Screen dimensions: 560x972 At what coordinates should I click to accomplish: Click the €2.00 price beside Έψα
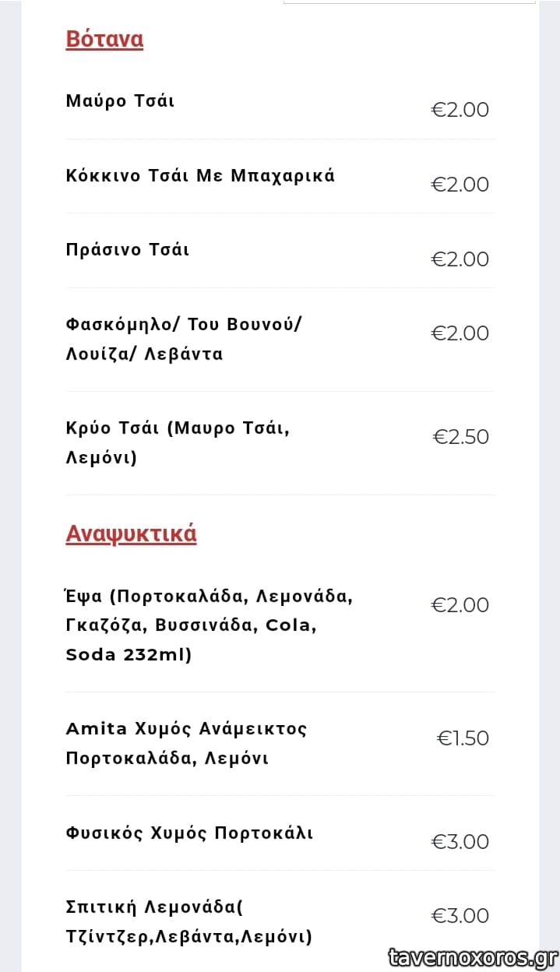(460, 605)
